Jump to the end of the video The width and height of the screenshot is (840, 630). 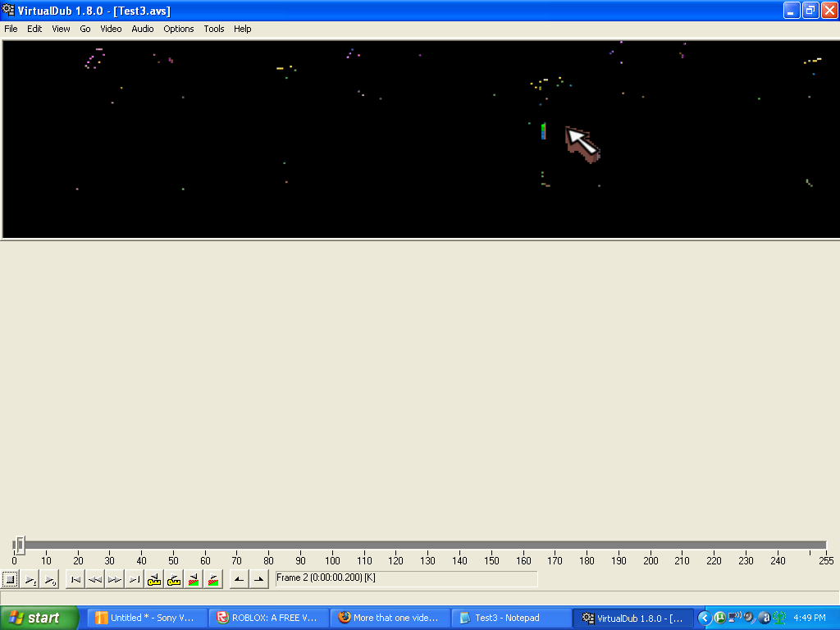click(x=135, y=579)
